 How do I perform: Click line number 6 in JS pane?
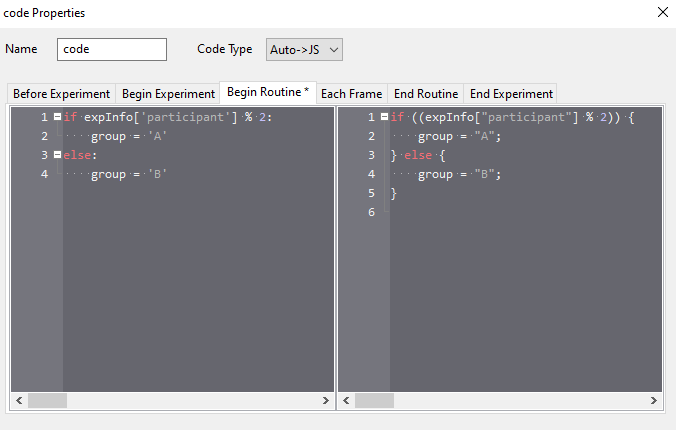coord(371,212)
